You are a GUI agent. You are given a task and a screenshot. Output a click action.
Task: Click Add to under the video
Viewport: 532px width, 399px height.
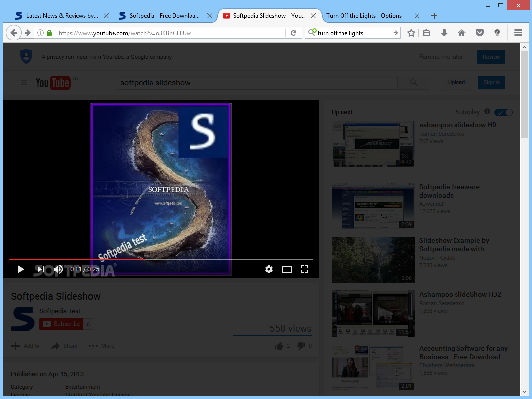(26, 346)
